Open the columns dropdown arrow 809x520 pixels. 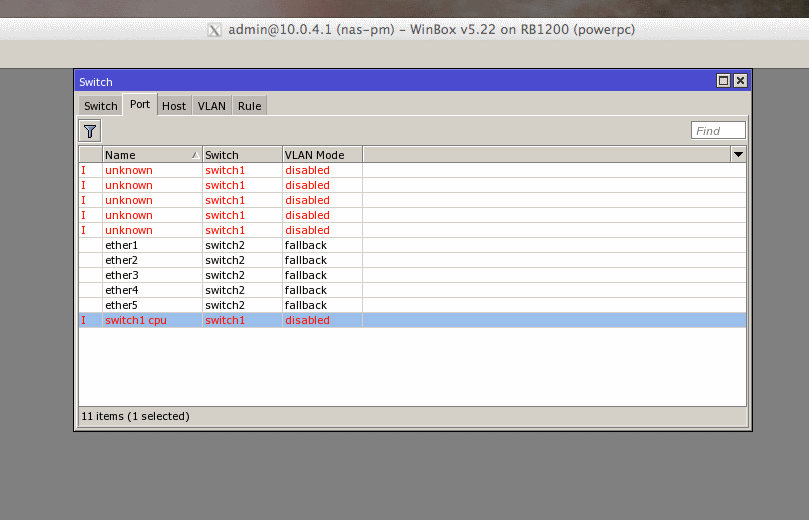tap(738, 154)
